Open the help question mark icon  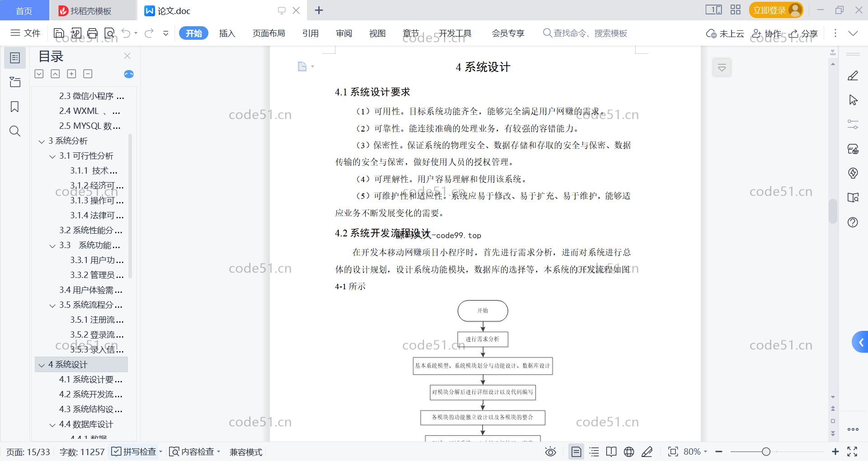click(853, 222)
